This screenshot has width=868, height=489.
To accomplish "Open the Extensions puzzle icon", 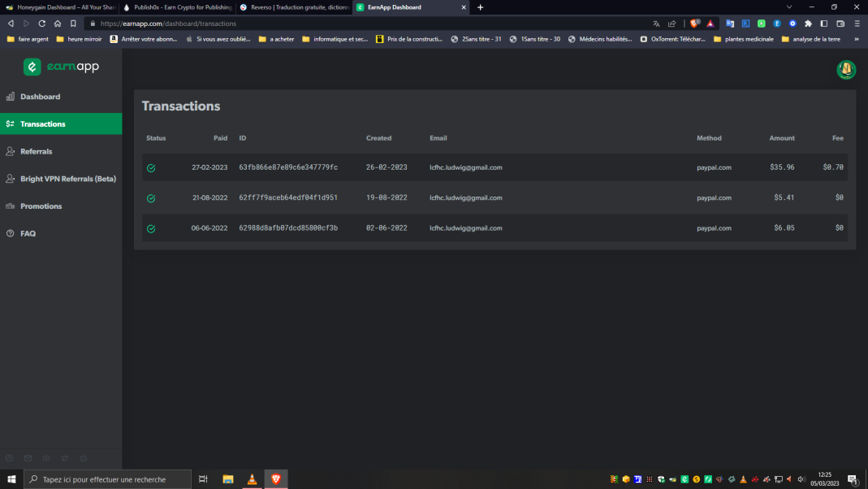I will pyautogui.click(x=808, y=24).
